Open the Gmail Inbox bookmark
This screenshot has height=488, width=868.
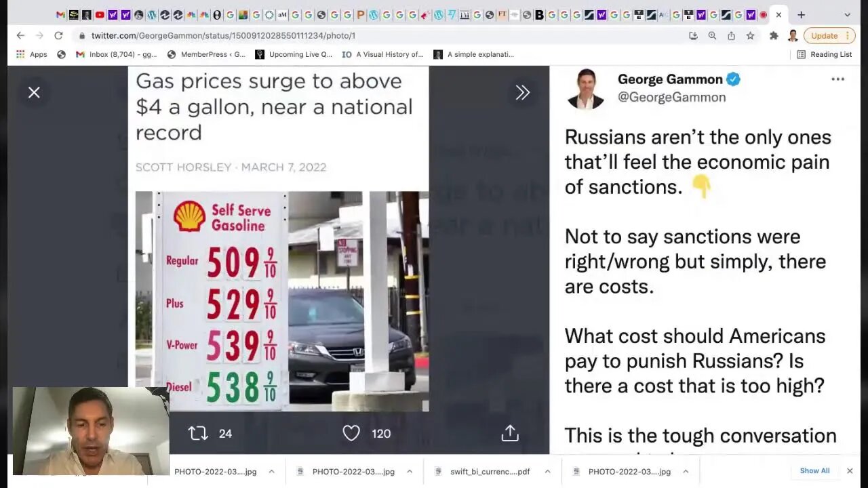(x=116, y=54)
